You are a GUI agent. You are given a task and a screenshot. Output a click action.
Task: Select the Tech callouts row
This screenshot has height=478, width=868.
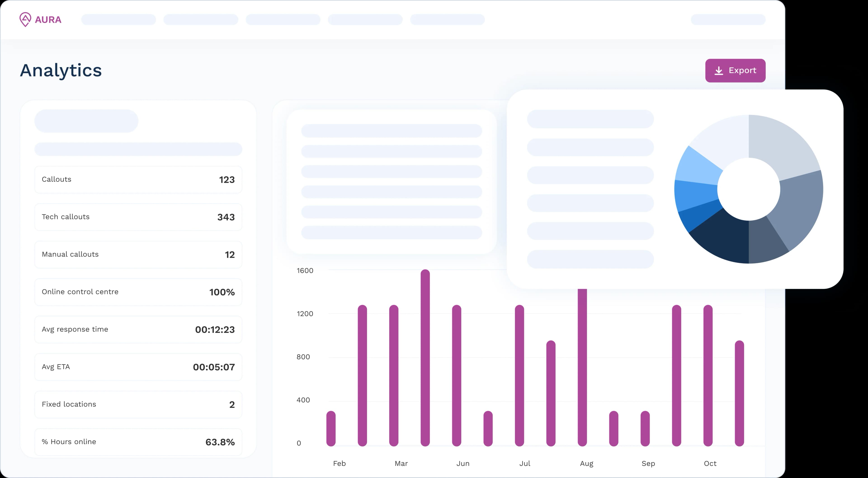click(138, 217)
